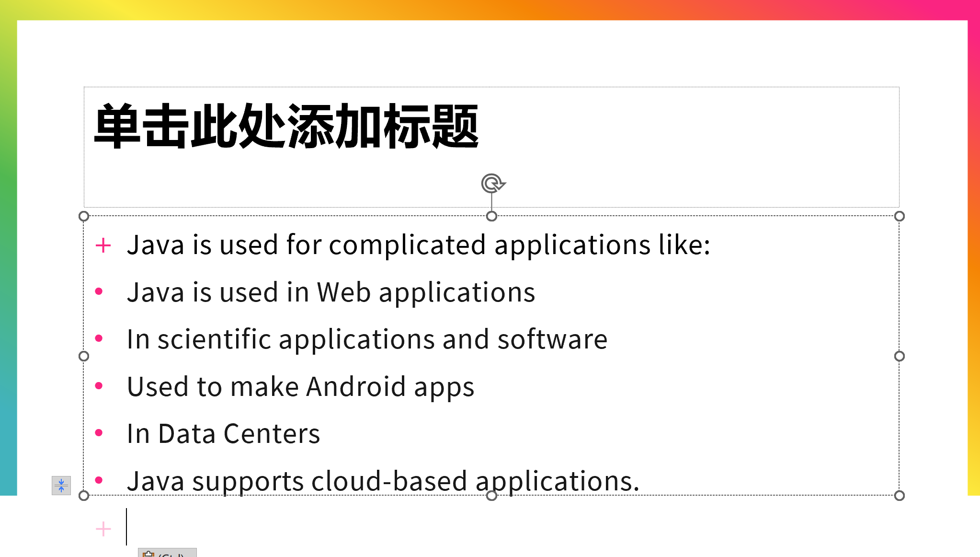Grab the rotation handle above text box
The image size is (980, 557).
coord(492,184)
